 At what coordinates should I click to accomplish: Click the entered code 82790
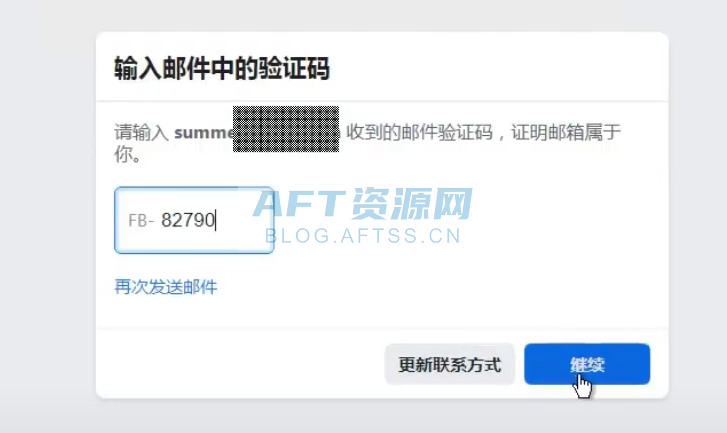tap(188, 220)
